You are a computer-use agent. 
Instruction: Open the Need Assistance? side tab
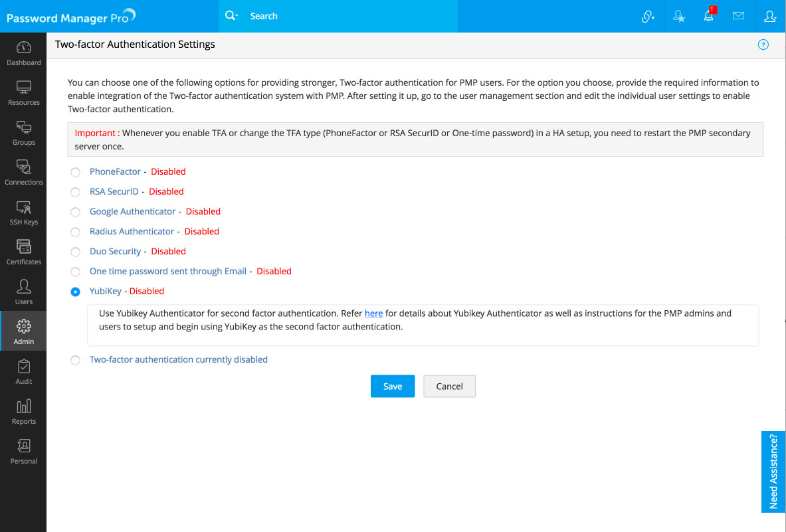click(x=773, y=472)
